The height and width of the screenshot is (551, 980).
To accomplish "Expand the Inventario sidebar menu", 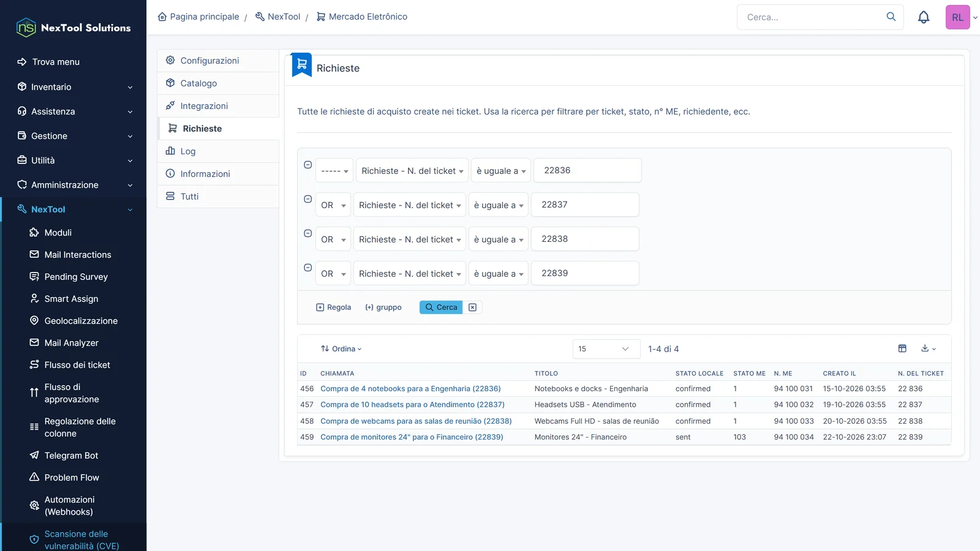I will click(x=75, y=87).
